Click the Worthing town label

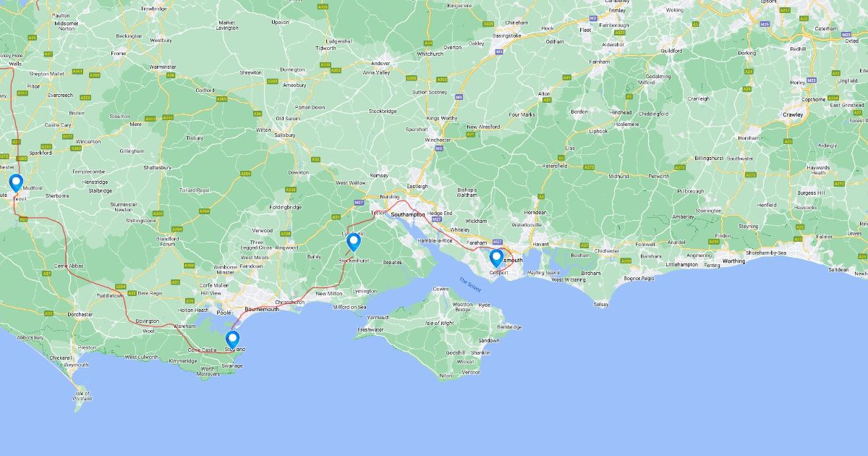(x=733, y=261)
